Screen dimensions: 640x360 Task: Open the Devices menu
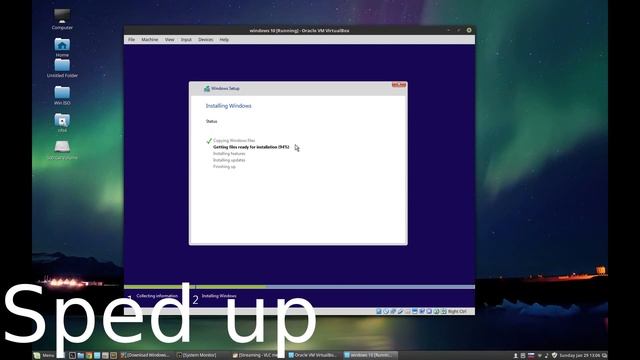click(x=206, y=40)
